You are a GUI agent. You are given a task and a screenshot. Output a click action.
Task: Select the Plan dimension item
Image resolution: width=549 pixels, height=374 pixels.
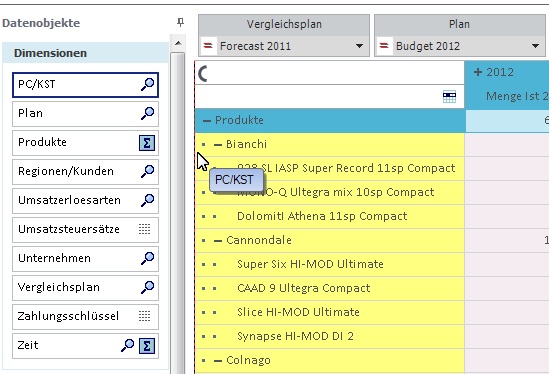point(85,114)
